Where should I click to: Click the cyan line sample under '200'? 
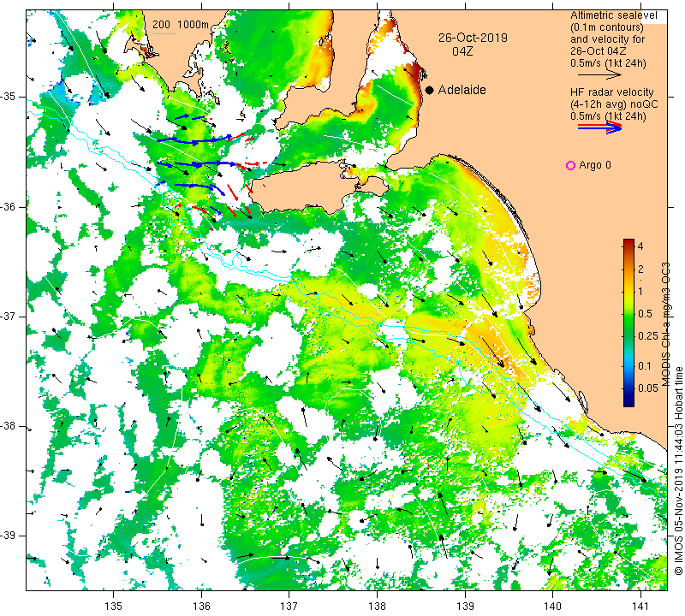click(164, 33)
